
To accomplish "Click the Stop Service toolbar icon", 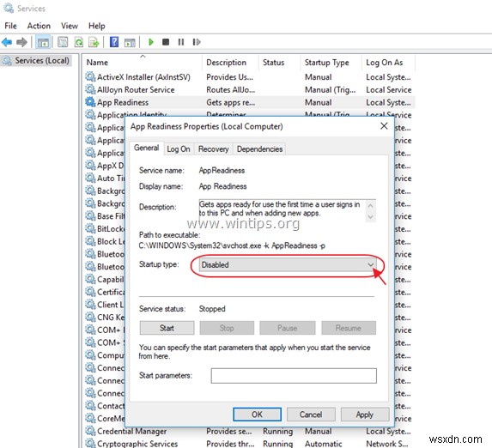I will [x=166, y=42].
